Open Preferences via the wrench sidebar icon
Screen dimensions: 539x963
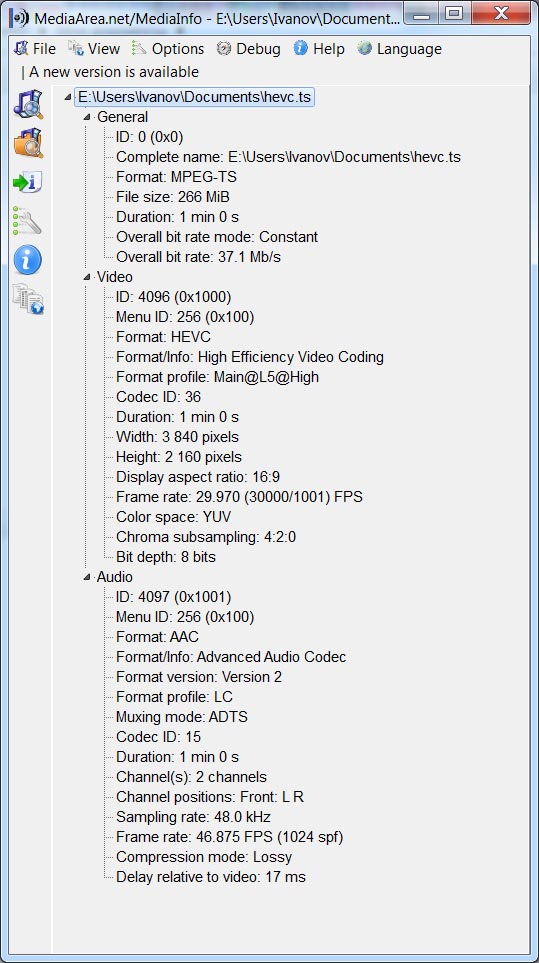pyautogui.click(x=28, y=220)
